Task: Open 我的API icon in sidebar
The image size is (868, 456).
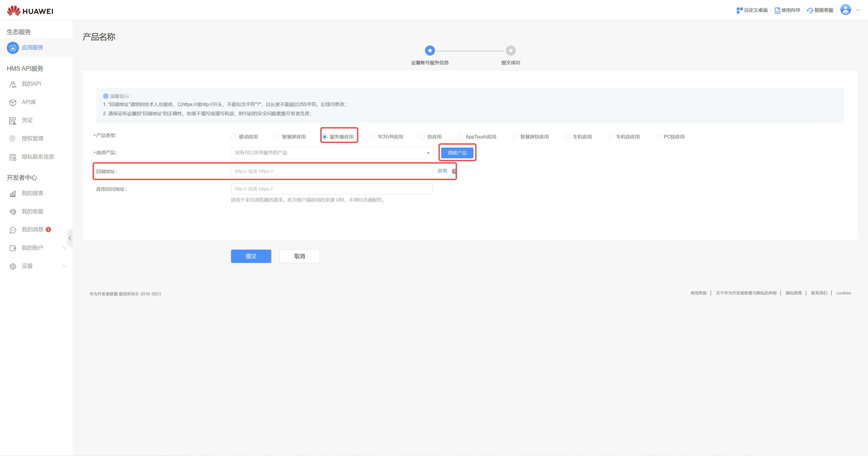Action: 13,84
